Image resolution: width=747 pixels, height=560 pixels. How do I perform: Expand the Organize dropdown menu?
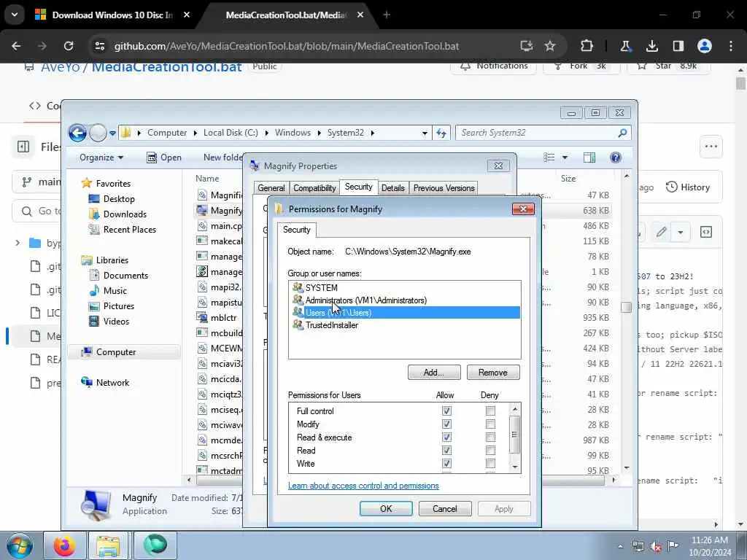click(x=101, y=157)
